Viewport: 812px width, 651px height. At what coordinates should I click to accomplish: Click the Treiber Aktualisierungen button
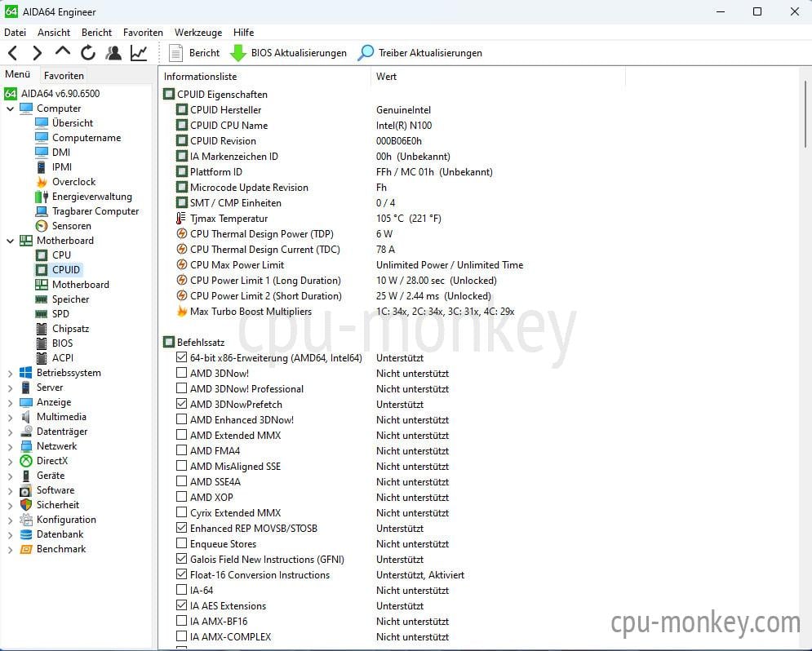(x=420, y=53)
